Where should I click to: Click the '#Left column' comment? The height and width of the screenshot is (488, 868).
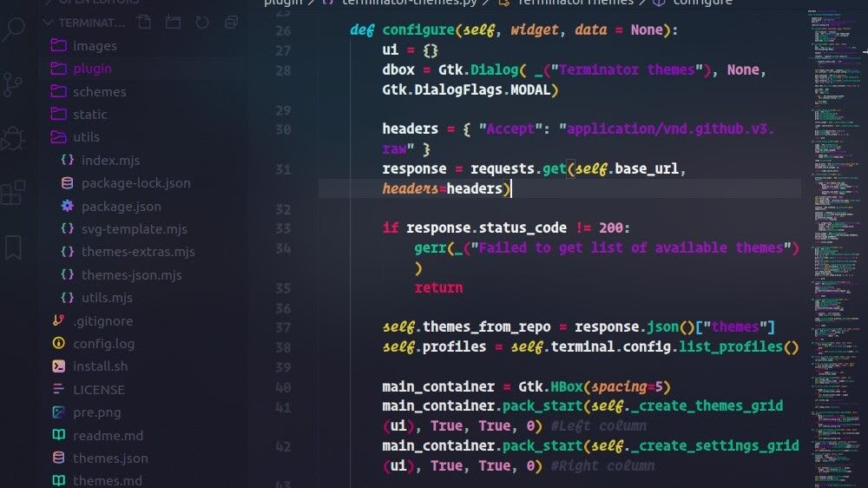(598, 426)
